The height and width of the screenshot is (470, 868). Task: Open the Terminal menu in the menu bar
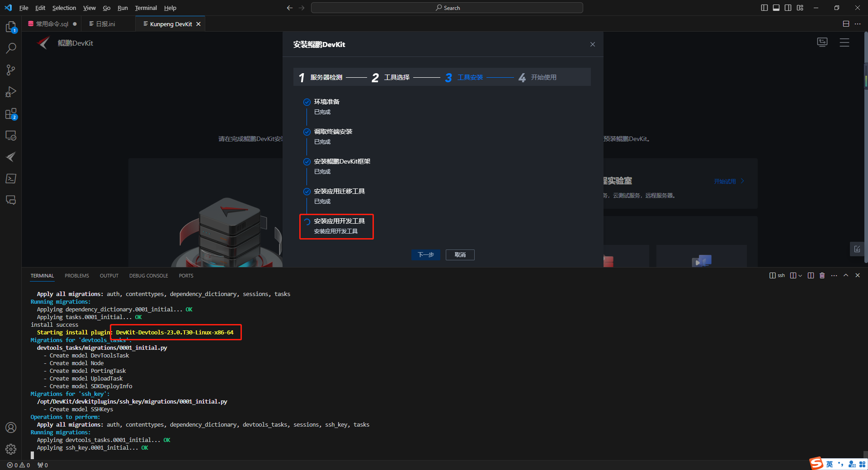(146, 8)
